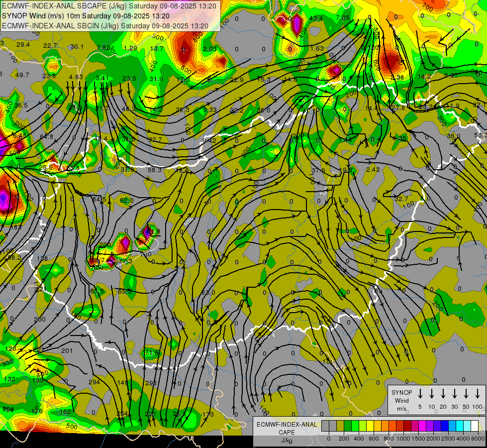The image size is (487, 448).
Task: Pick the red-orange swatch right of 800 tick
Action: coord(392,426)
